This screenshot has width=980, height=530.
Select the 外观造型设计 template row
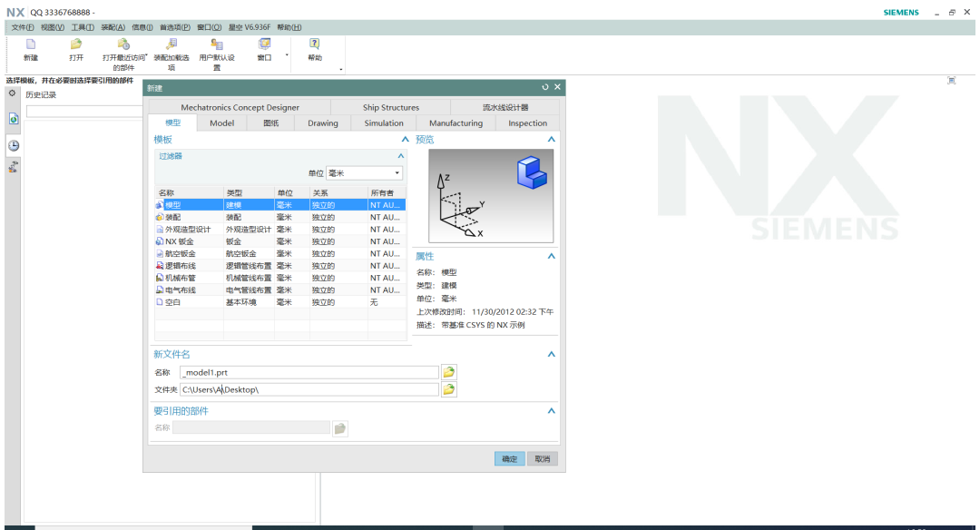coord(280,230)
